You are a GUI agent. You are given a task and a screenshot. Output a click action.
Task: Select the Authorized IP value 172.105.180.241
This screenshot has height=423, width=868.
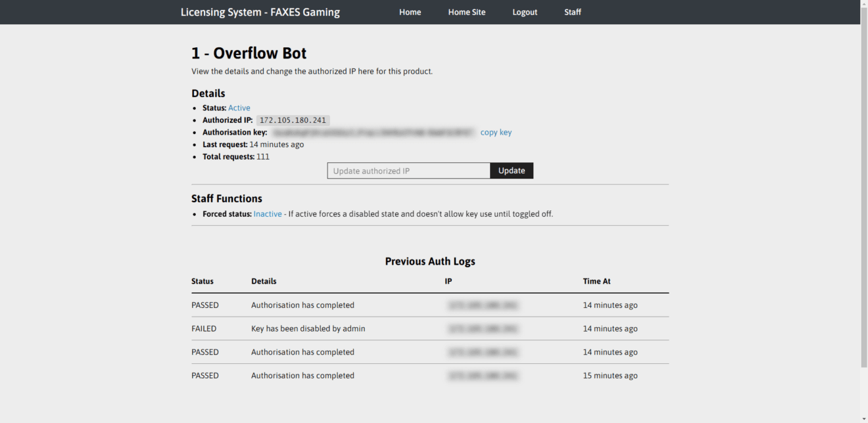tap(292, 120)
